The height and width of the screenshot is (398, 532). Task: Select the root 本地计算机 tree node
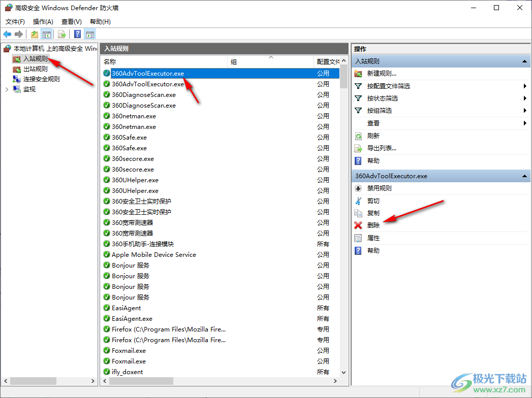click(x=55, y=49)
